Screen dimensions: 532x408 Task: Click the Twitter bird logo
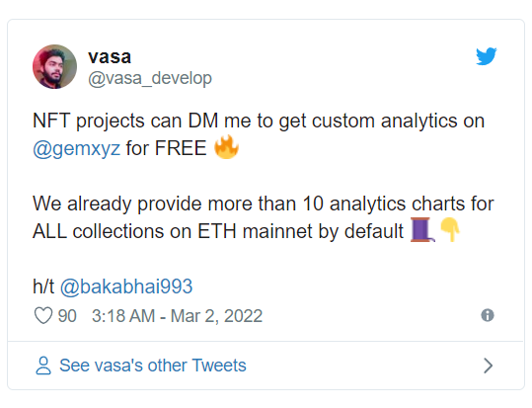tap(486, 56)
